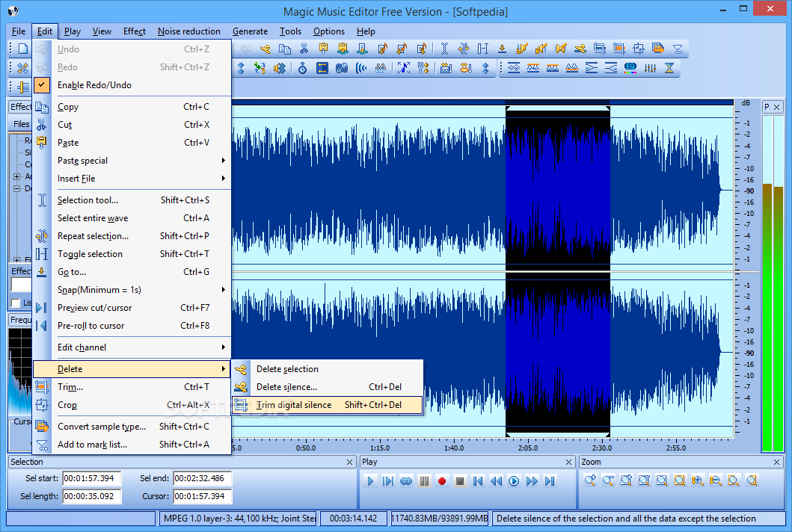Image resolution: width=792 pixels, height=532 pixels.
Task: Click the Pause button in Play panel
Action: 424,481
